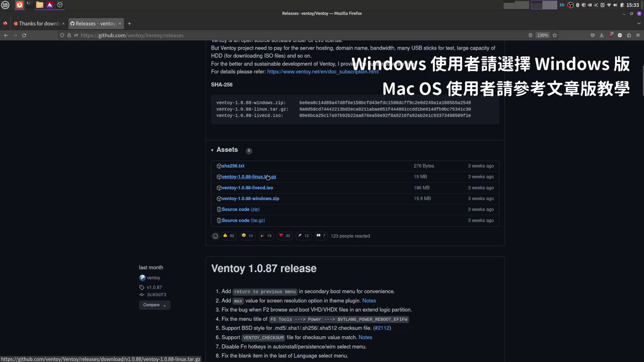Open Firefox downloads panel
Image resolution: width=644 pixels, height=362 pixels.
[602, 35]
